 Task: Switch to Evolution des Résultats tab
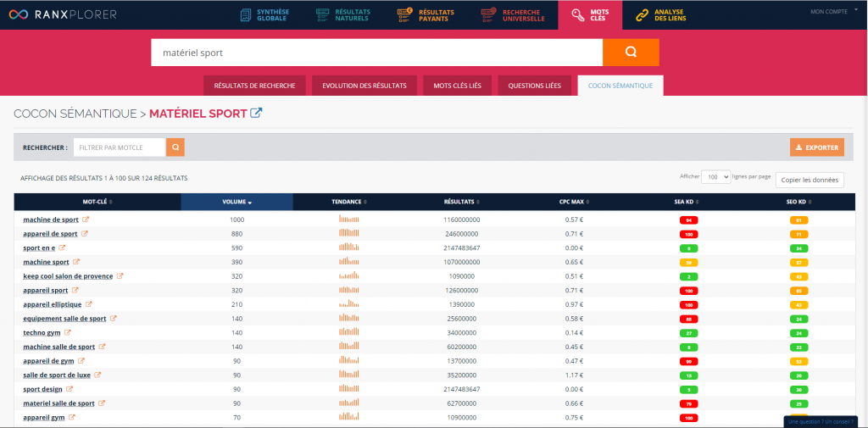coord(364,86)
